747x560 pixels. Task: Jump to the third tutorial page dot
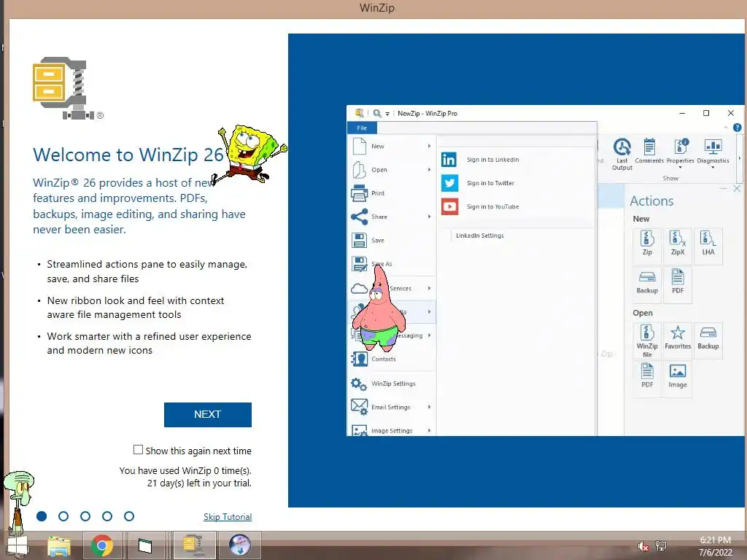[x=85, y=516]
